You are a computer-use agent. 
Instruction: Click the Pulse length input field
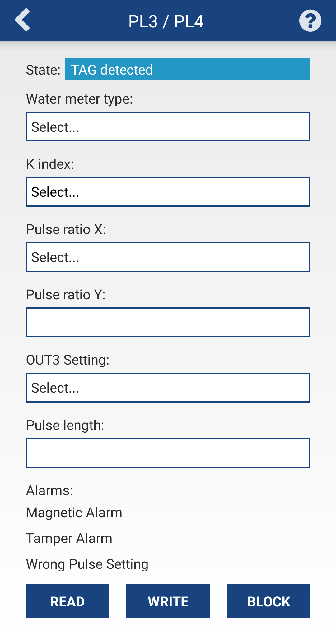pyautogui.click(x=168, y=453)
